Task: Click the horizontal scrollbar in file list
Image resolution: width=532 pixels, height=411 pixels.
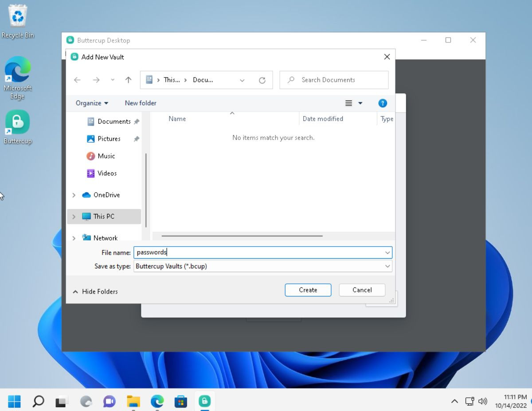Action: pyautogui.click(x=242, y=236)
